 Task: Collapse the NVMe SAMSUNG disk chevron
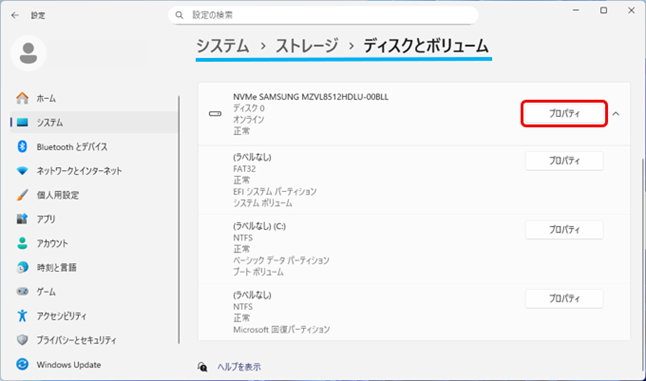[x=616, y=114]
